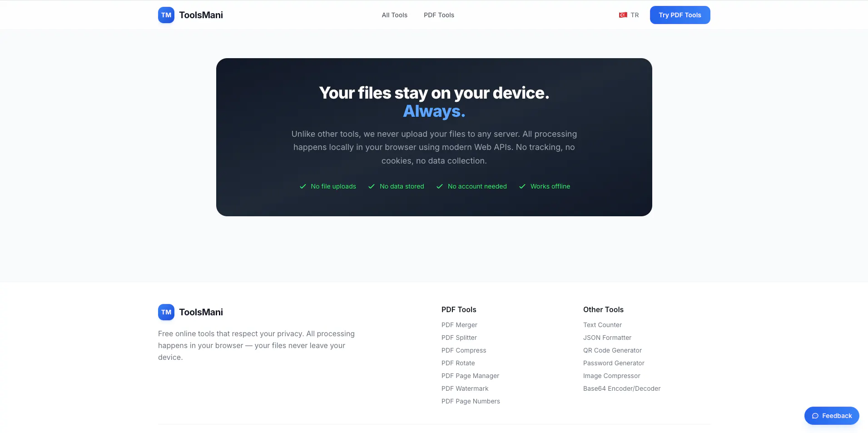Open the PDF Page Numbers link
This screenshot has height=433, width=868.
tap(471, 401)
